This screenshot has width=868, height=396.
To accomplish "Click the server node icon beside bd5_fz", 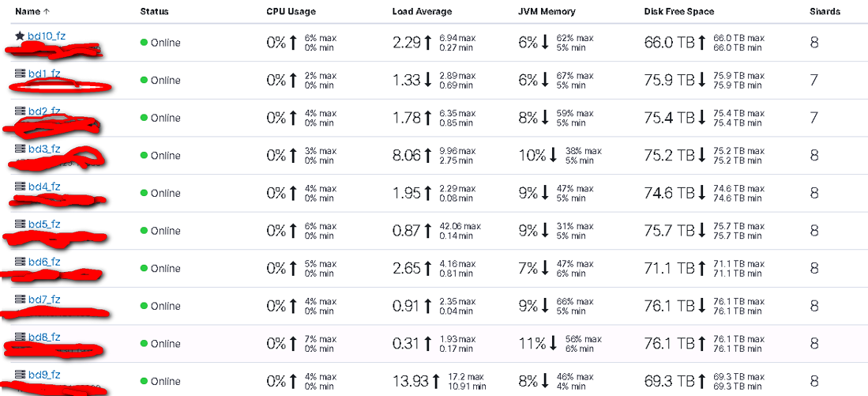I will pos(20,224).
